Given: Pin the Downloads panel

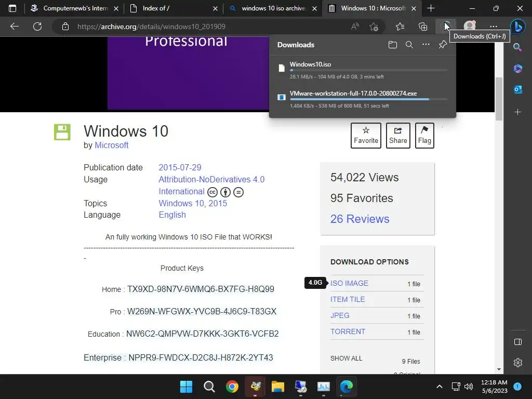Looking at the screenshot, I should [443, 45].
